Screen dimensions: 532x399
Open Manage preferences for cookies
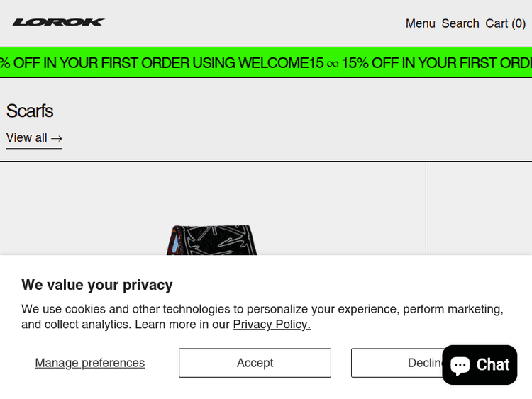pos(90,363)
